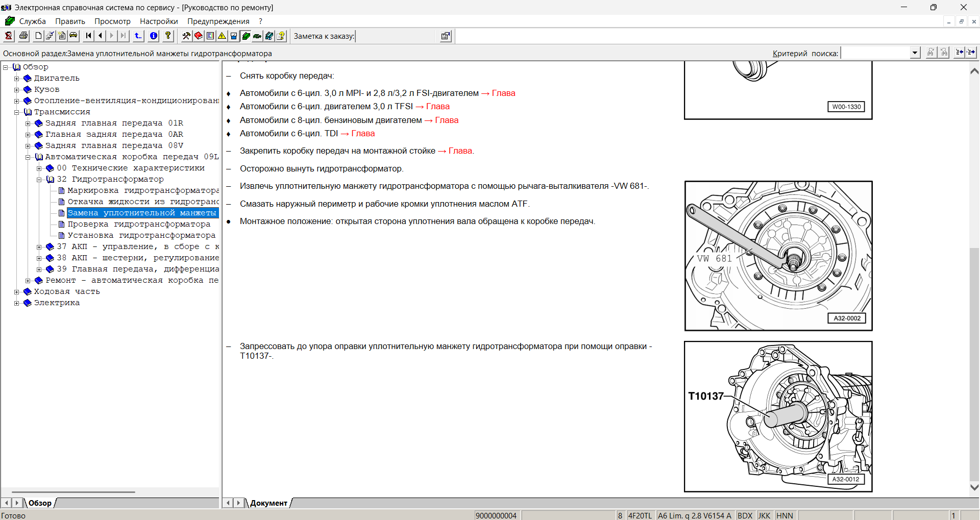
Task: Select Проверка гидротрансформатора tree item
Action: pyautogui.click(x=139, y=224)
